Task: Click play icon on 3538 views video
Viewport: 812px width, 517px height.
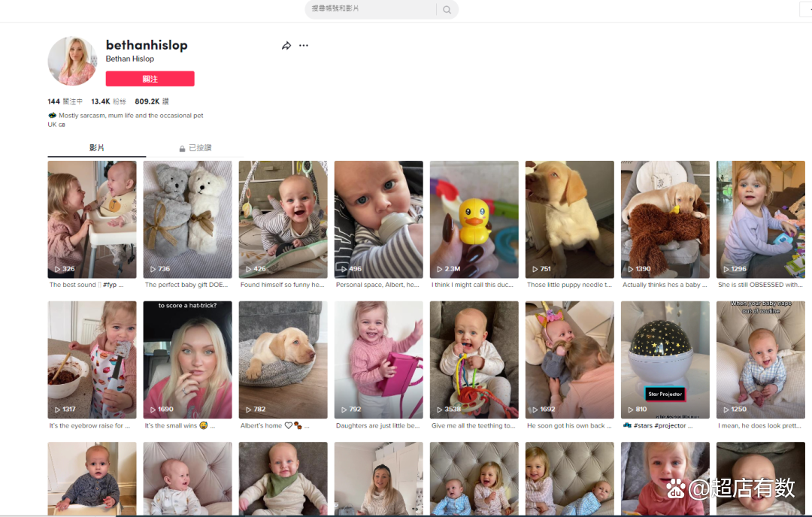Action: [439, 410]
